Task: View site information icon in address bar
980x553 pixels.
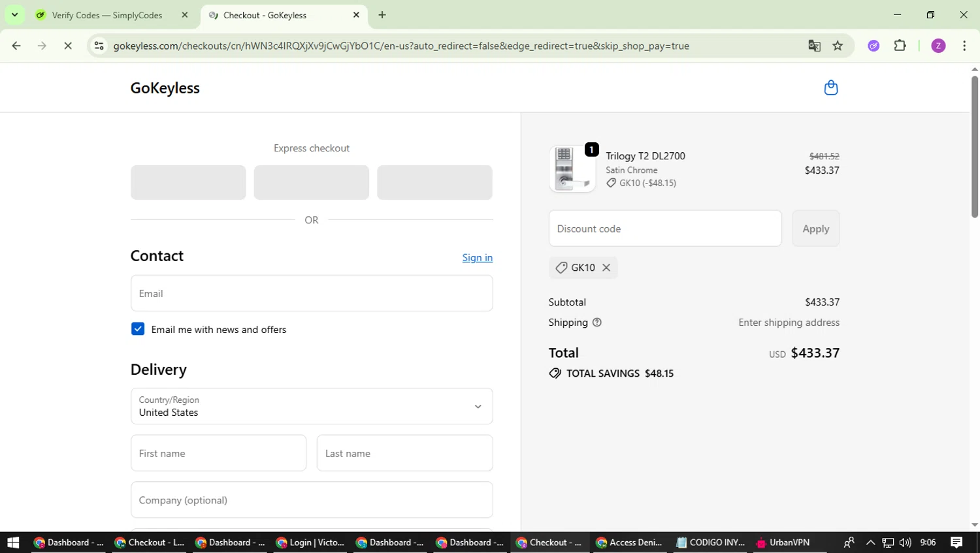Action: pyautogui.click(x=99, y=46)
